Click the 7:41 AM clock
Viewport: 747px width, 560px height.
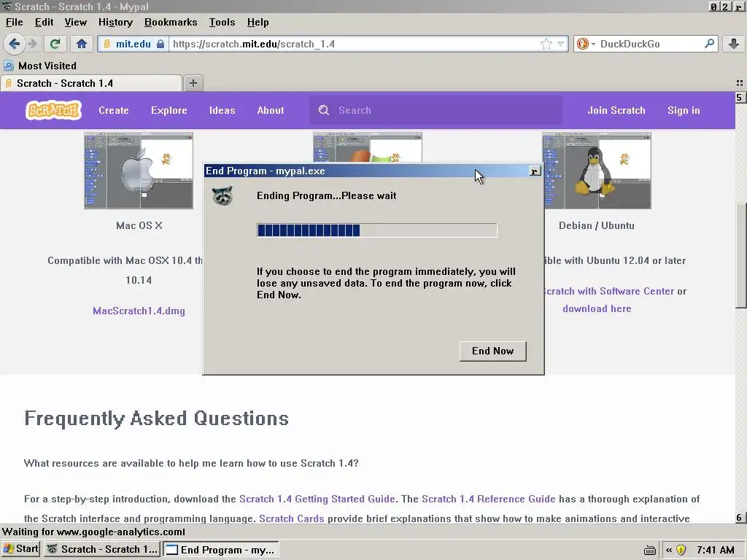click(x=715, y=550)
